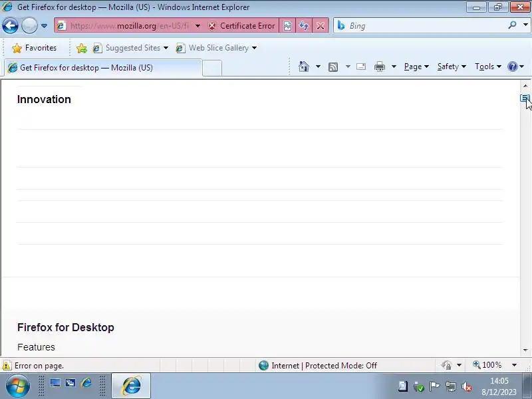Toggle the Compatibility View icon
This screenshot has width=532, height=399.
click(x=287, y=26)
